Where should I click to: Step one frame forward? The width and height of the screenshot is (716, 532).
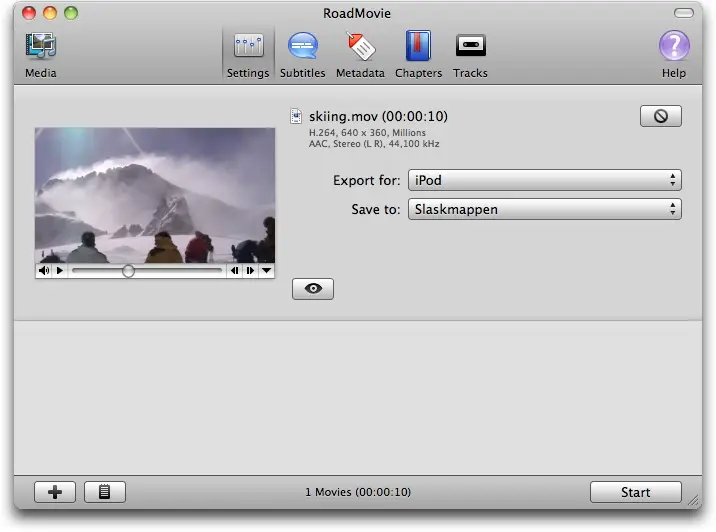250,271
